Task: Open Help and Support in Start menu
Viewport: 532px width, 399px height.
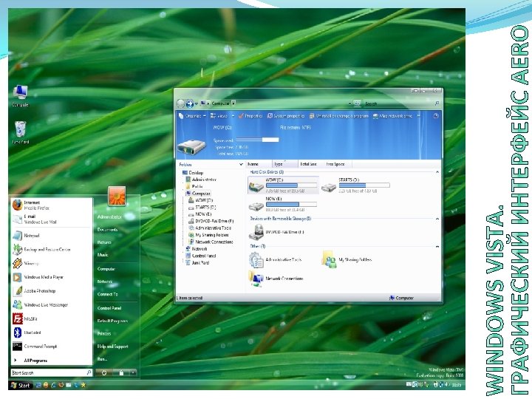Action: (x=112, y=347)
